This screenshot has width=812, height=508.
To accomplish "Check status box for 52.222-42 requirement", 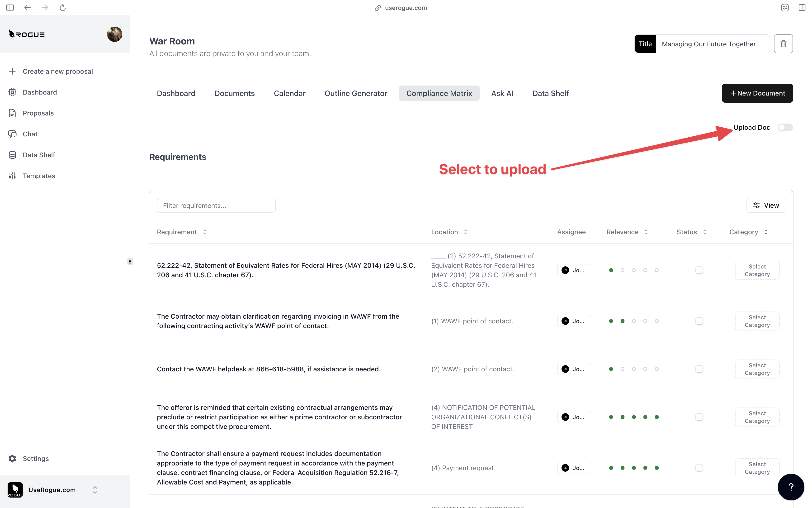I will [x=699, y=270].
